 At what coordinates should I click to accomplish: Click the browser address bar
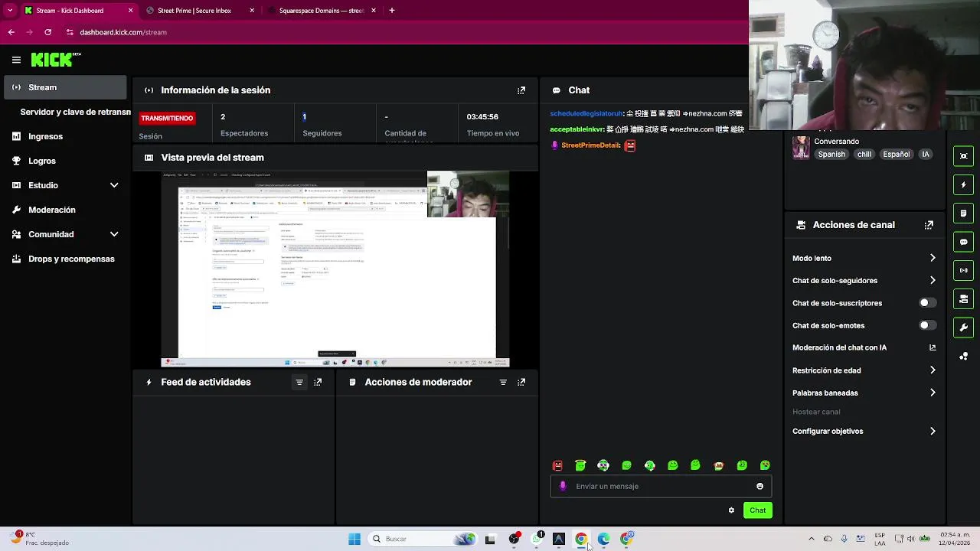point(398,32)
